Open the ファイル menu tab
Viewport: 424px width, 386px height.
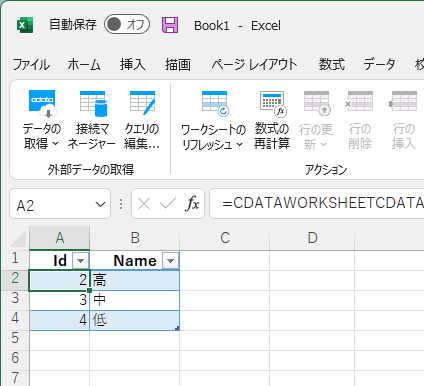tap(31, 64)
